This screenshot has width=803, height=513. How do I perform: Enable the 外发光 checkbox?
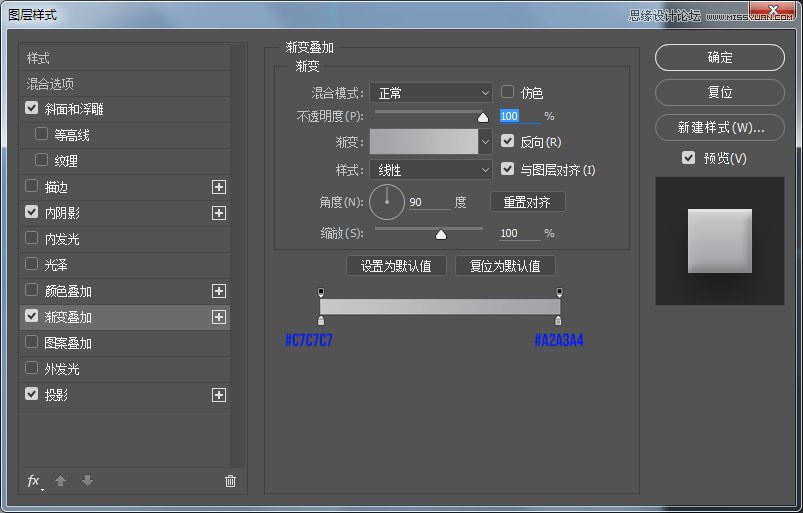pyautogui.click(x=31, y=368)
